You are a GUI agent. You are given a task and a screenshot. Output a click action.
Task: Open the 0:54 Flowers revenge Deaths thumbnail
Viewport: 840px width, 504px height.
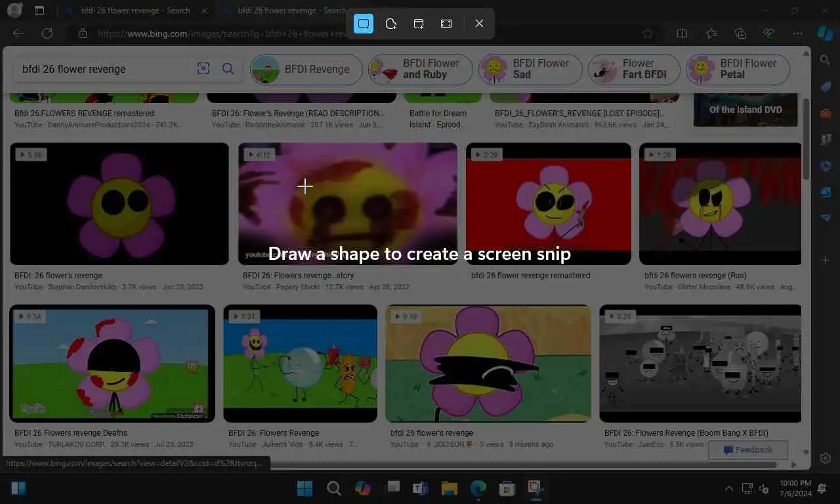coord(112,364)
